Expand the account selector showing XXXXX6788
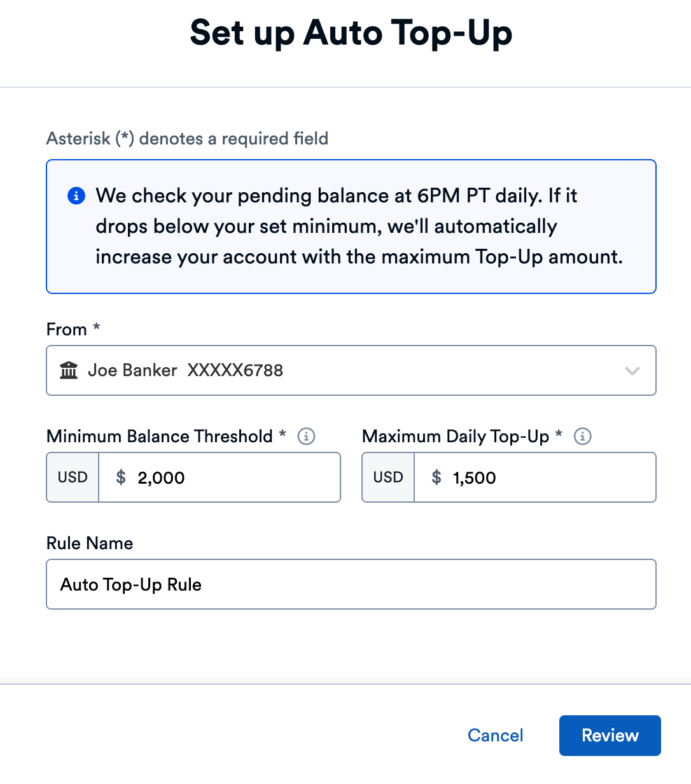This screenshot has height=784, width=691. point(351,370)
